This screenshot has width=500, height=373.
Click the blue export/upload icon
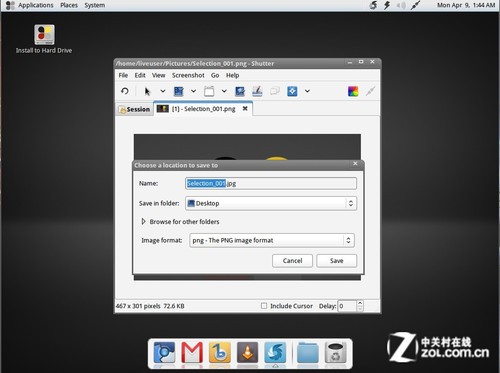tap(292, 91)
